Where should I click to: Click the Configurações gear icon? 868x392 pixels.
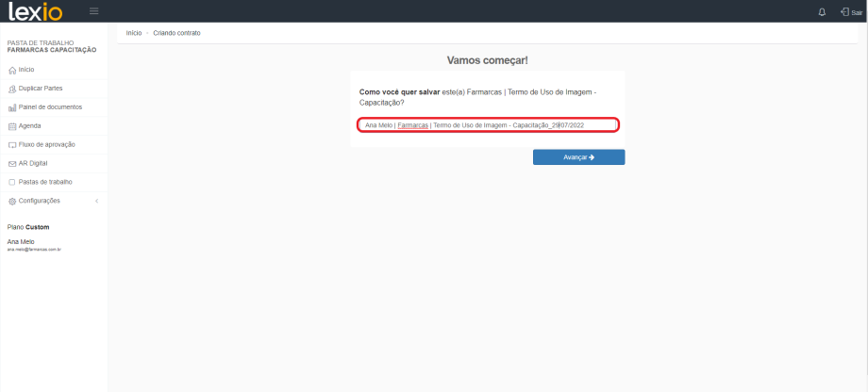(x=12, y=202)
